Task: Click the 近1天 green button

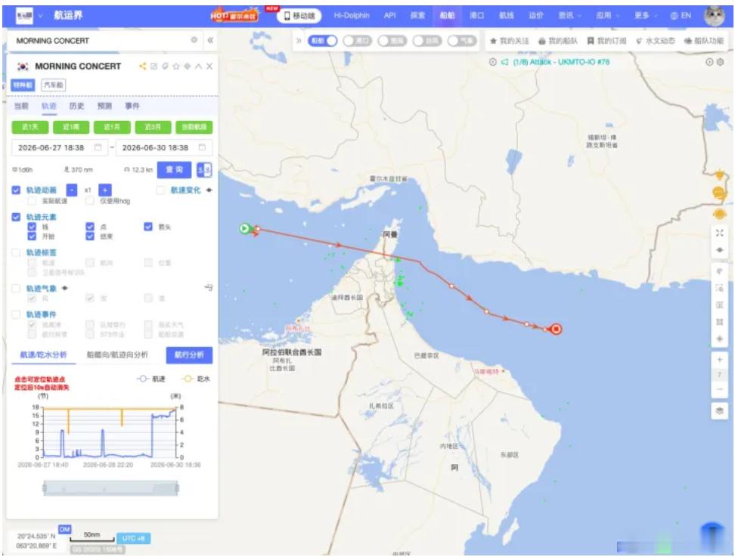Action: coord(30,127)
